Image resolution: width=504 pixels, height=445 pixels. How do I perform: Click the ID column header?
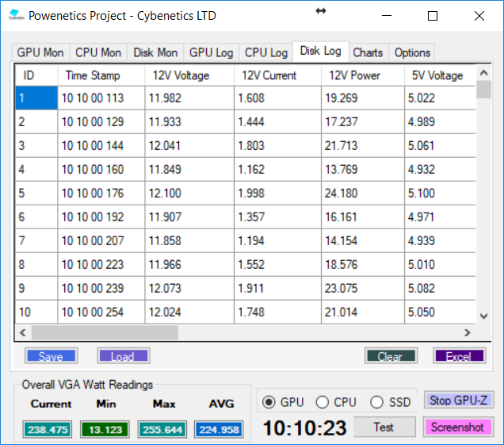pyautogui.click(x=36, y=75)
